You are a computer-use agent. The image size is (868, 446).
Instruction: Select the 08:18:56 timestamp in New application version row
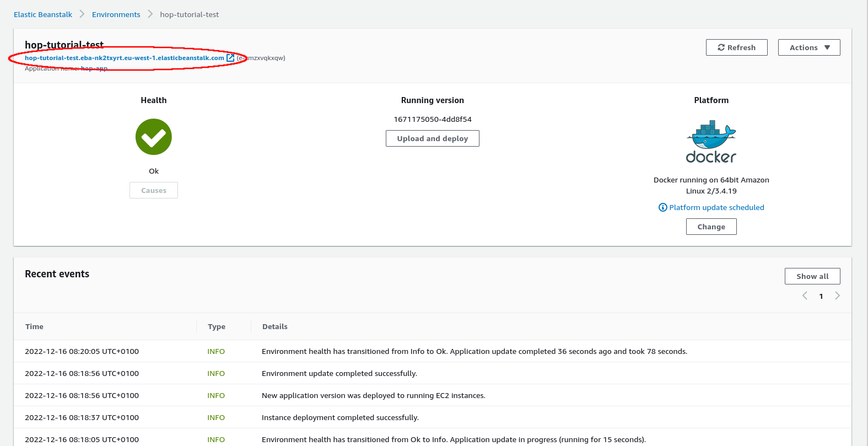click(82, 395)
